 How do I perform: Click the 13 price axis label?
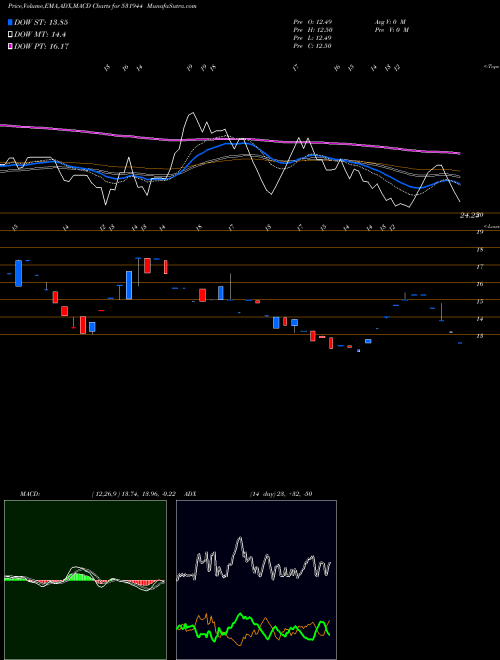pyautogui.click(x=480, y=336)
